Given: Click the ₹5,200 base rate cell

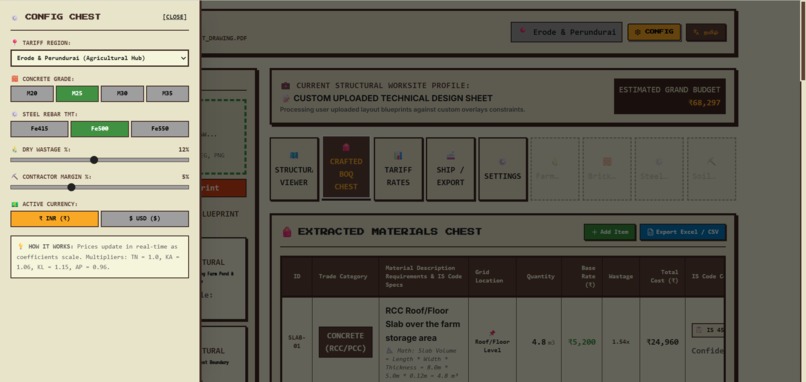Looking at the screenshot, I should pos(582,342).
